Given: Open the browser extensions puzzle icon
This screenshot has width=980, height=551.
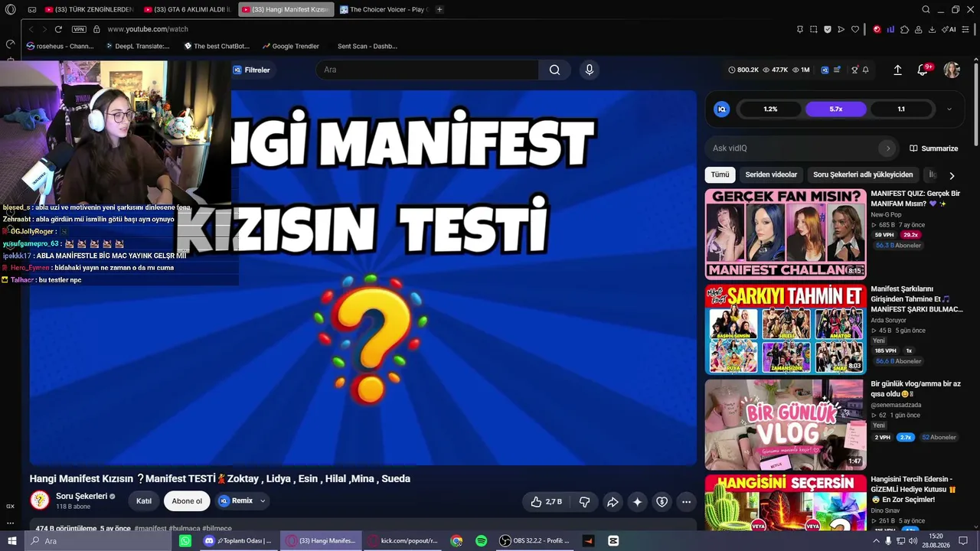Looking at the screenshot, I should coord(904,29).
